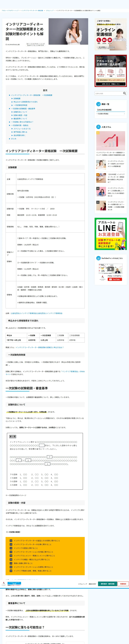Click the search magnifier icon
Viewport: 129px width, 644px height.
click(124, 93)
